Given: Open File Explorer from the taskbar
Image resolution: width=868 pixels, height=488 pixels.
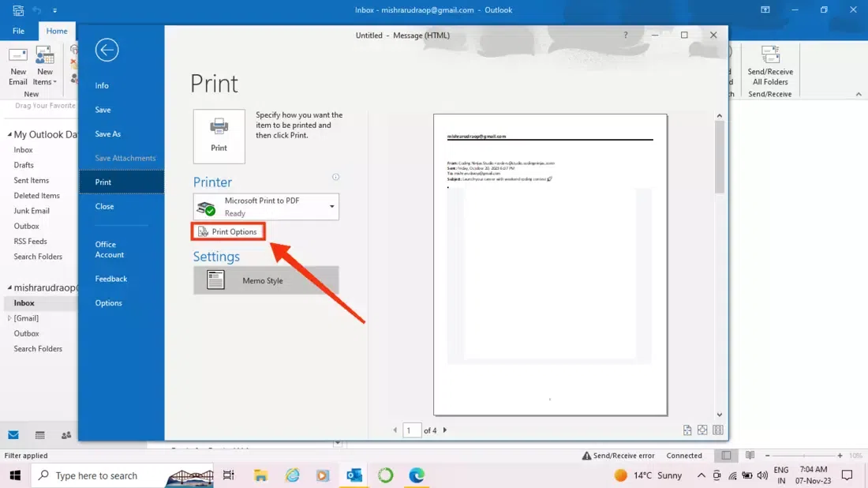Looking at the screenshot, I should tap(260, 475).
